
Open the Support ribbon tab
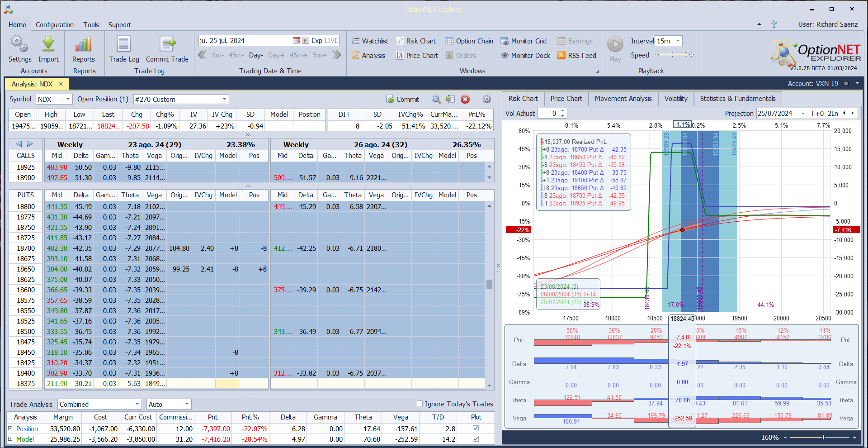pyautogui.click(x=119, y=25)
